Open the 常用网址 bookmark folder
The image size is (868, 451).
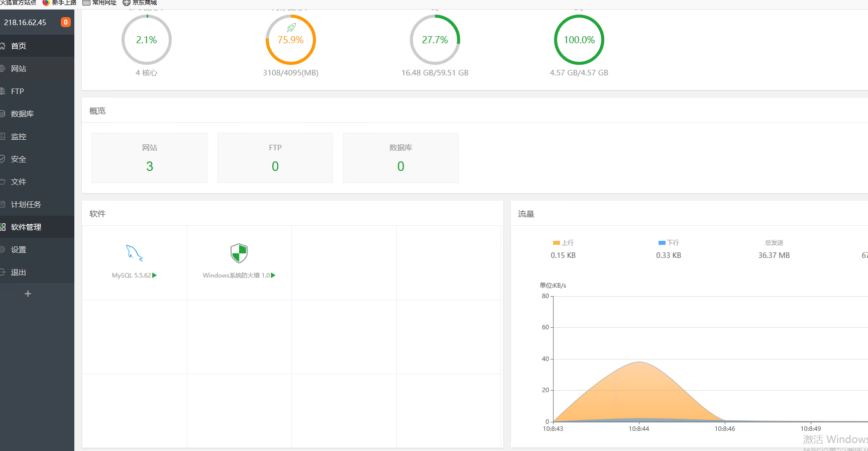pyautogui.click(x=99, y=3)
